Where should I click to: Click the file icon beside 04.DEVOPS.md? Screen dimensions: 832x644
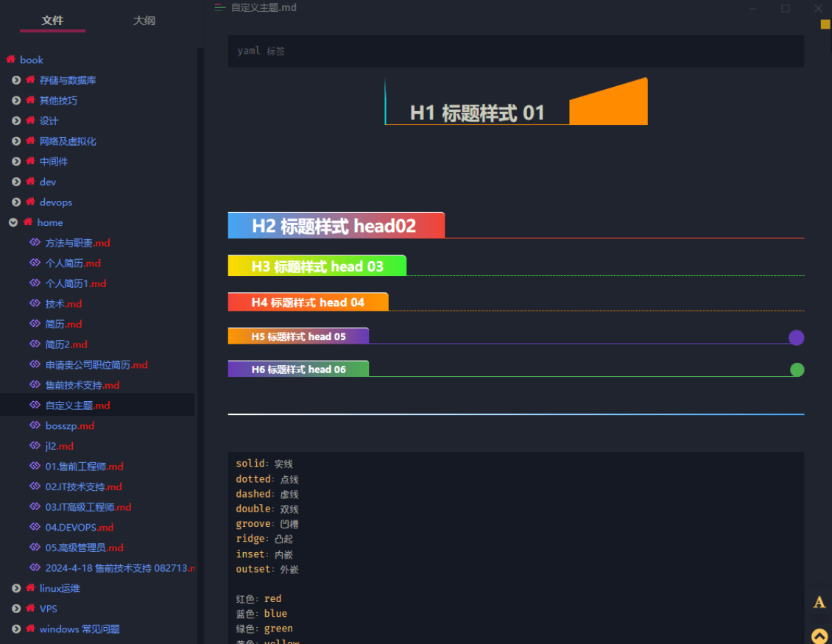point(35,527)
